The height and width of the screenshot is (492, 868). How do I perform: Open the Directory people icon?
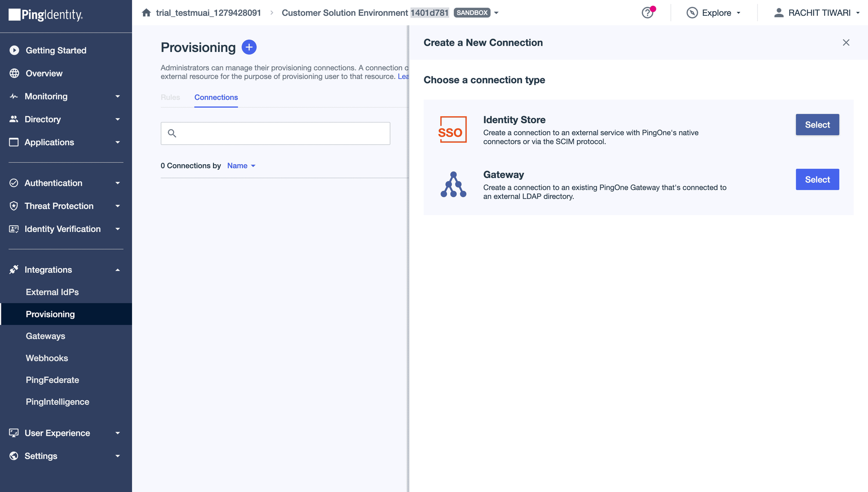point(14,119)
